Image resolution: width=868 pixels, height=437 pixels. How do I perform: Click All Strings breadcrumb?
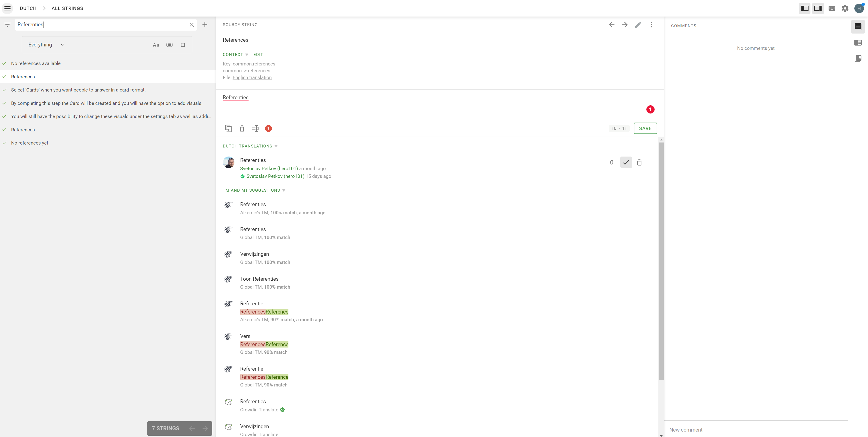[x=67, y=8]
